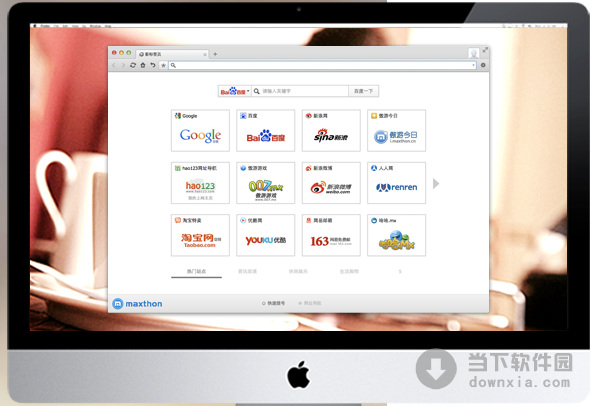
Task: Open the home page via the house icon
Action: tap(143, 65)
